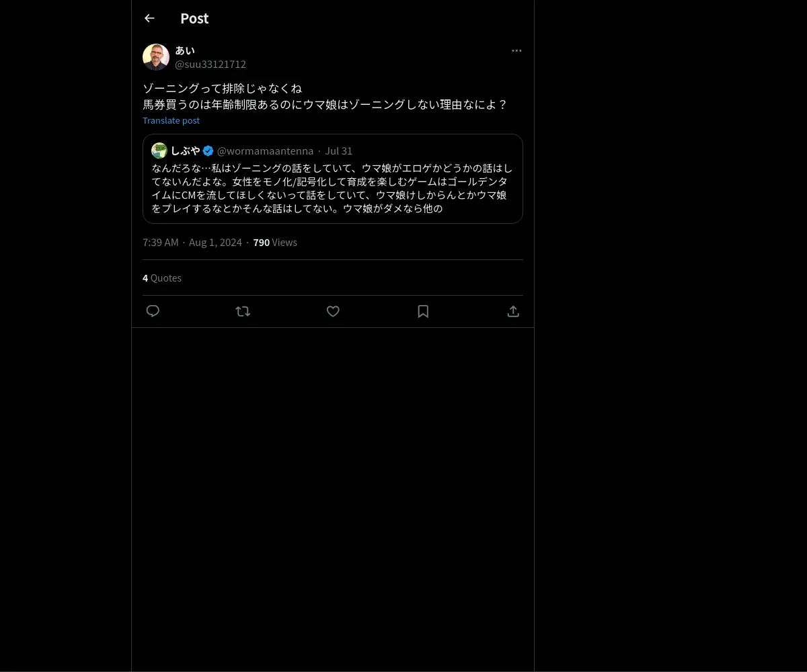Go back using the arrow icon
The image size is (807, 672).
tap(149, 18)
